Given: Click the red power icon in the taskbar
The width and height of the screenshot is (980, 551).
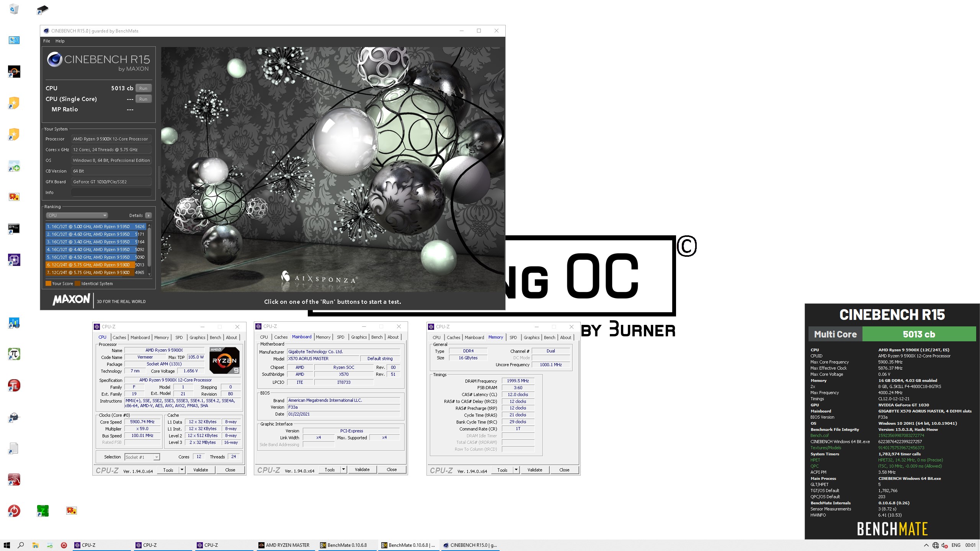Looking at the screenshot, I should [64, 545].
